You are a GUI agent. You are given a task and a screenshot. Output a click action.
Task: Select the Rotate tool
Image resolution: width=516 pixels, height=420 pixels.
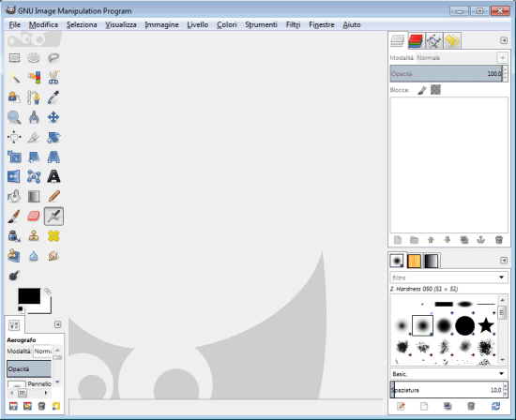pos(53,137)
